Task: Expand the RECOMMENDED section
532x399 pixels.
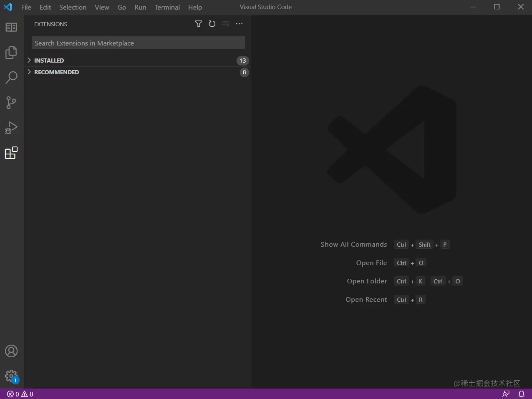Action: [x=138, y=72]
